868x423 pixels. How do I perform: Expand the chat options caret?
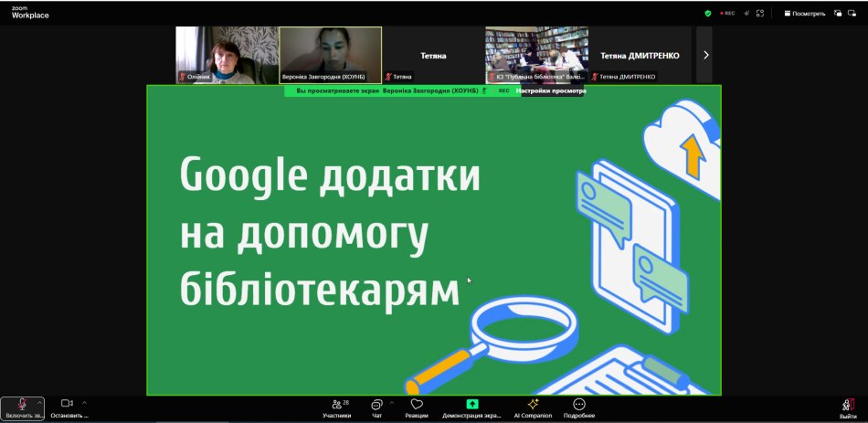(392, 402)
